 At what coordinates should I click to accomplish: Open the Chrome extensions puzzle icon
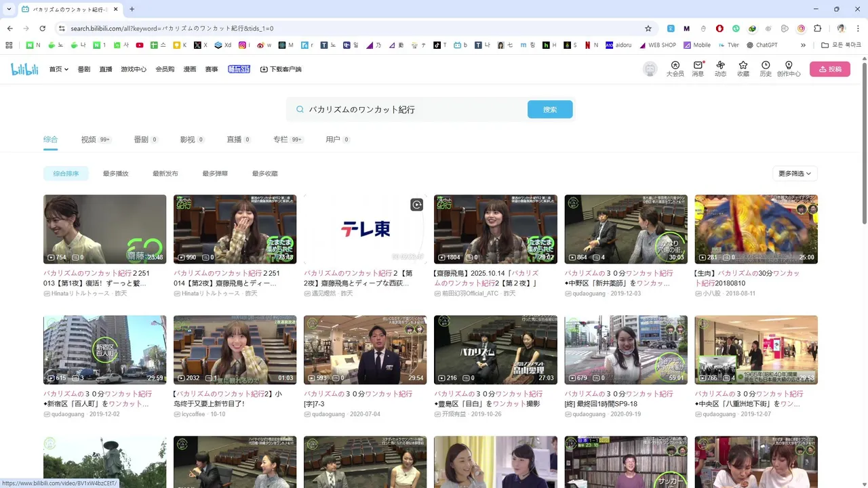817,28
